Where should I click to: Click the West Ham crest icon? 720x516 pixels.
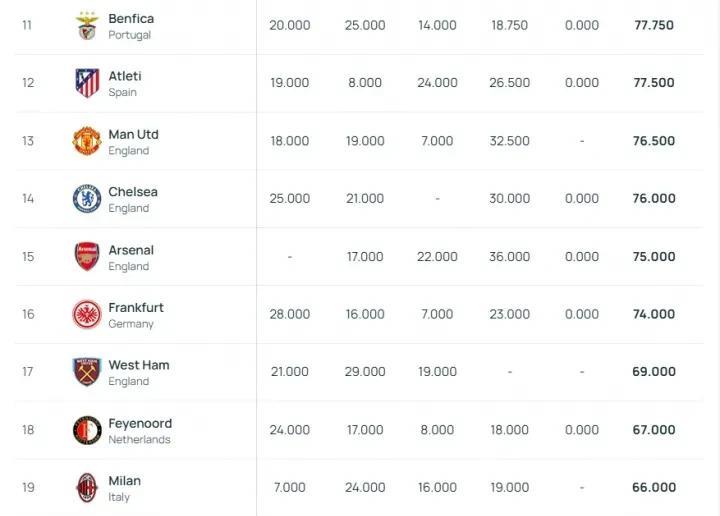click(87, 372)
